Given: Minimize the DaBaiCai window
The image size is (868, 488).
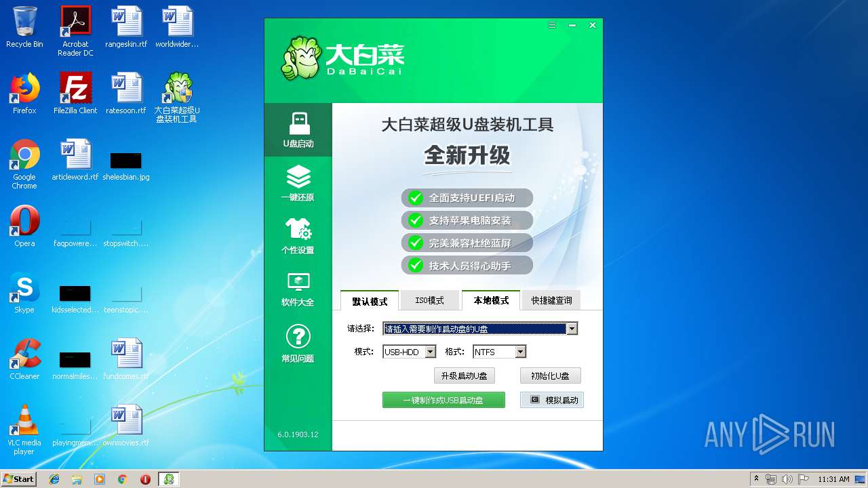Looking at the screenshot, I should click(572, 25).
